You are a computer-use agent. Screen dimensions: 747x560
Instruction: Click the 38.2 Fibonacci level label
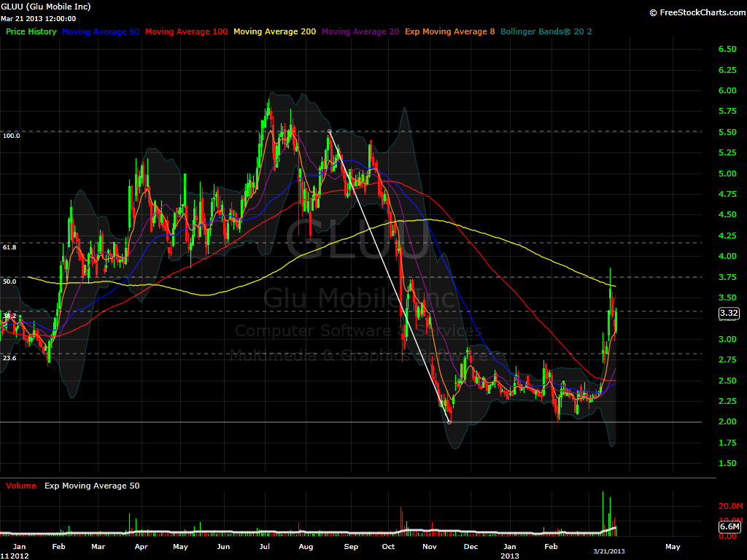click(9, 316)
